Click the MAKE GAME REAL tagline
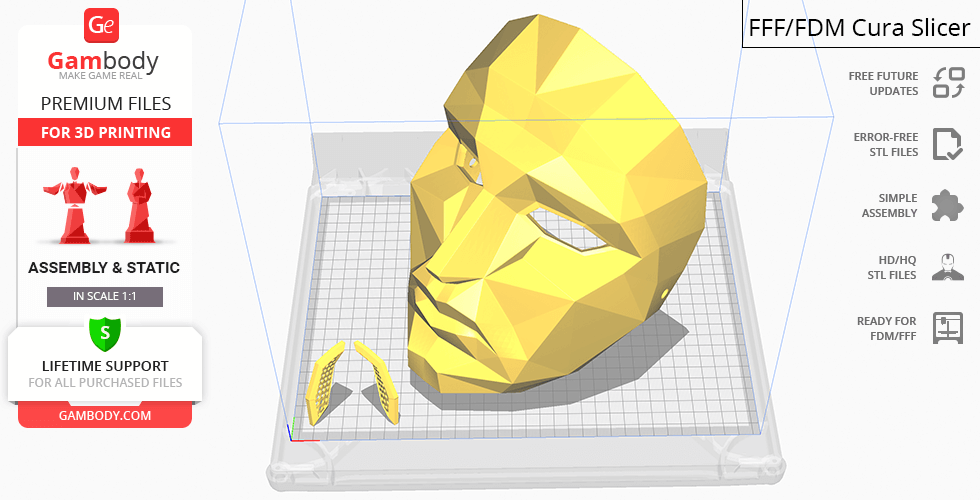The image size is (980, 500). 101,76
